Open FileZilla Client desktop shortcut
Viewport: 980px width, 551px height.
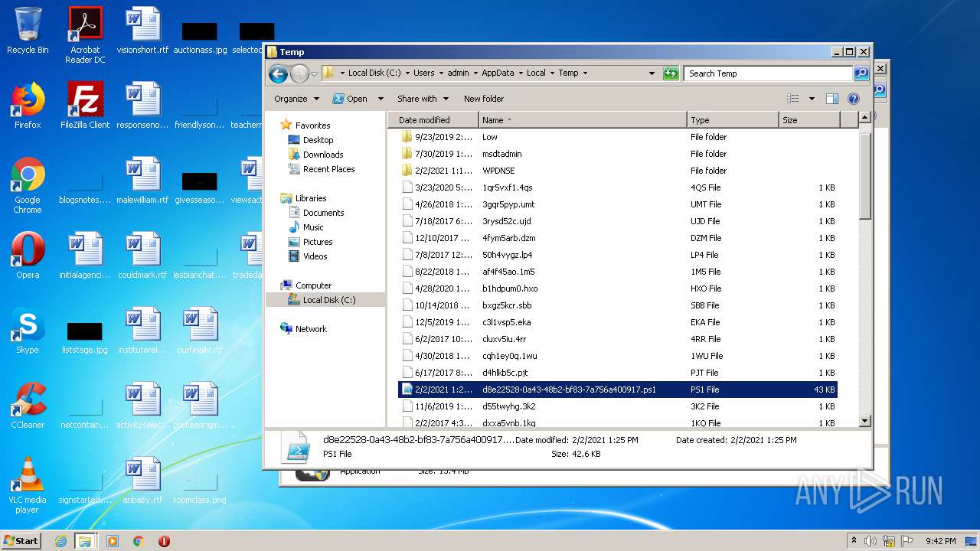[85, 105]
